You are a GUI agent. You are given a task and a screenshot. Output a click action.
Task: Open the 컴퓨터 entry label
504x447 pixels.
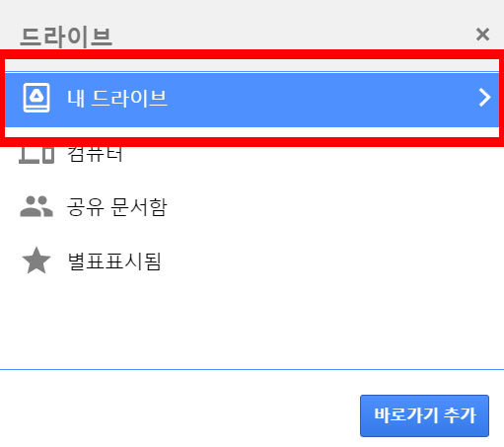point(95,154)
